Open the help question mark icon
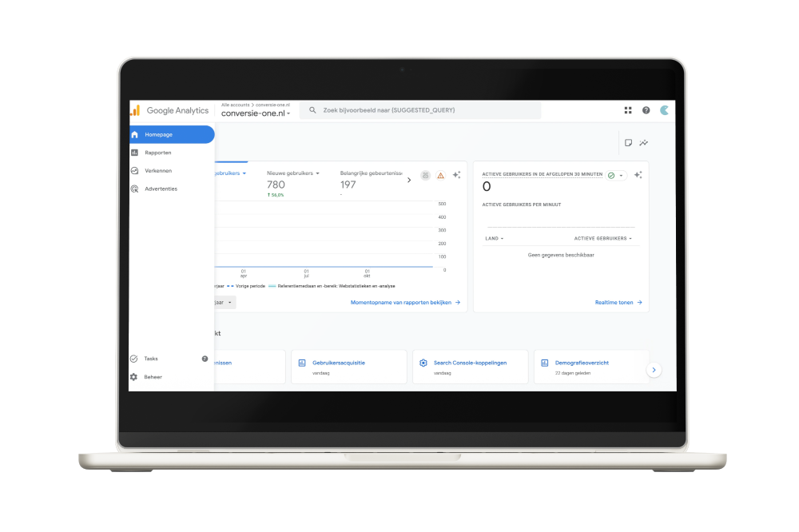This screenshot has height=532, width=799. pyautogui.click(x=646, y=110)
